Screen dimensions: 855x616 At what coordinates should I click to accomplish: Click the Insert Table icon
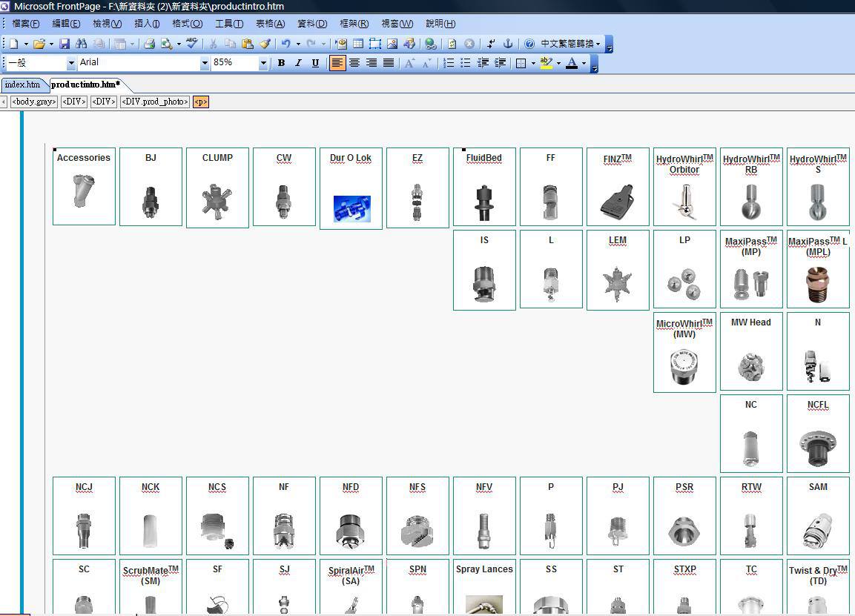(358, 44)
